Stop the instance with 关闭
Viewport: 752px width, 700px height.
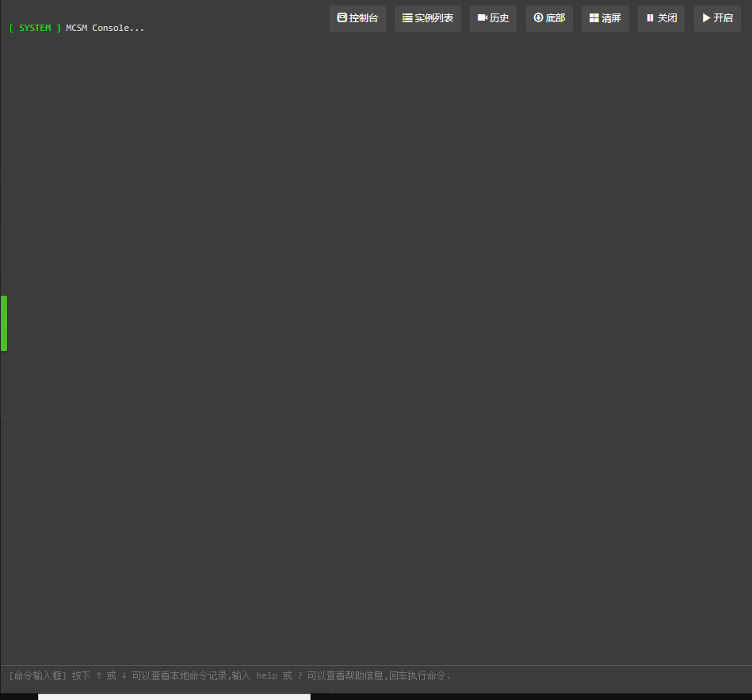pos(661,18)
